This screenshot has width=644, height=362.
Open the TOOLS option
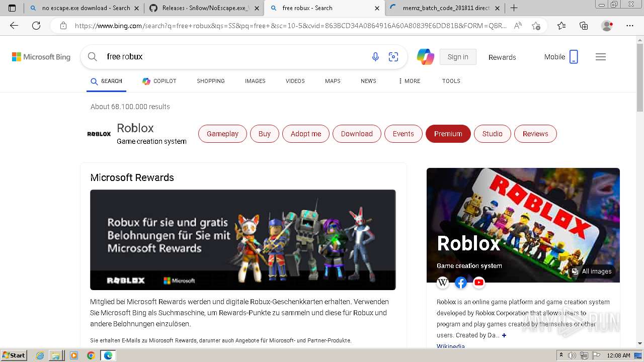pos(451,81)
